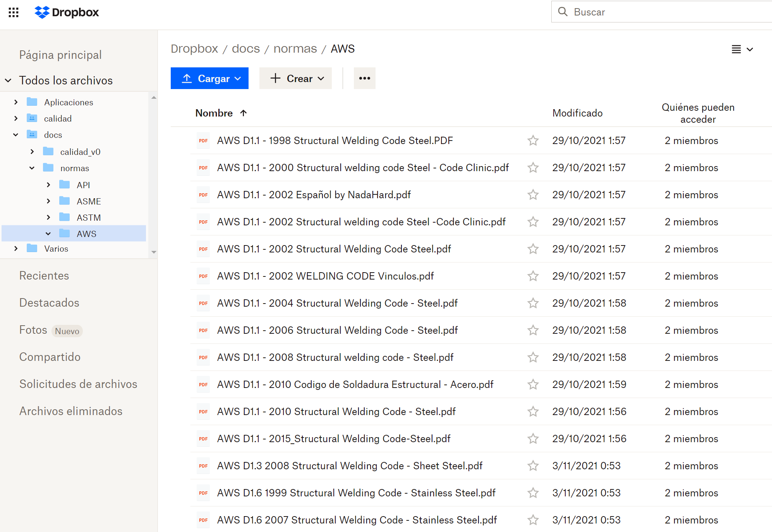Screen dimensions: 772x532
Task: Star AWS D1.1 - 2008 Structural welding code
Action: click(x=533, y=357)
